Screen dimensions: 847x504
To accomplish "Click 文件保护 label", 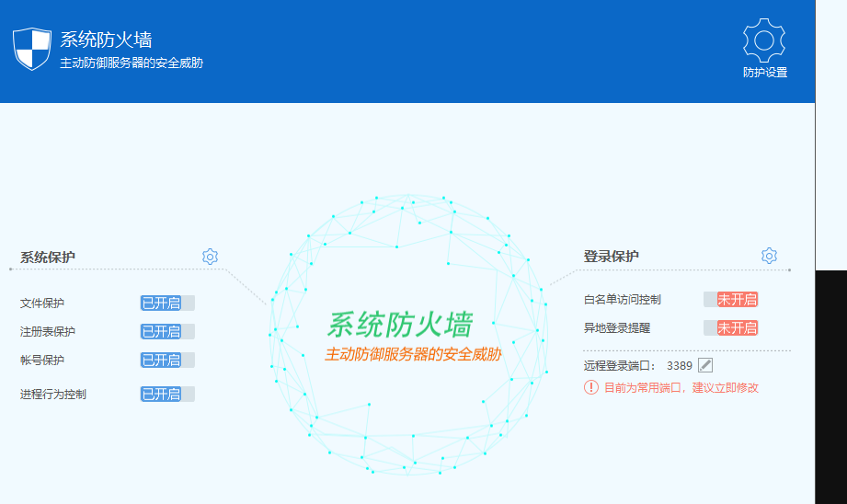I will 42,304.
